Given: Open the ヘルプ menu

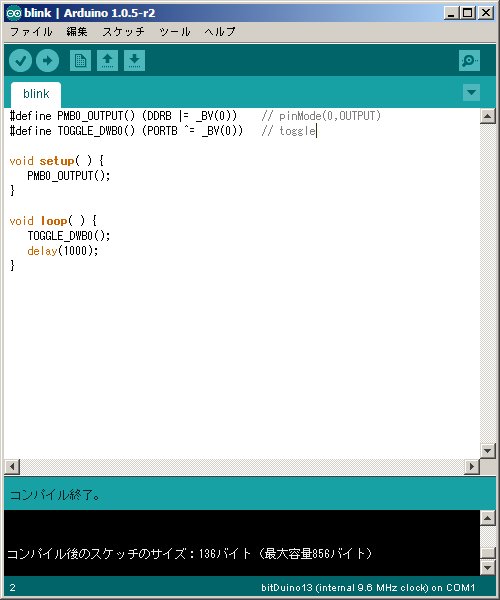Looking at the screenshot, I should 220,32.
